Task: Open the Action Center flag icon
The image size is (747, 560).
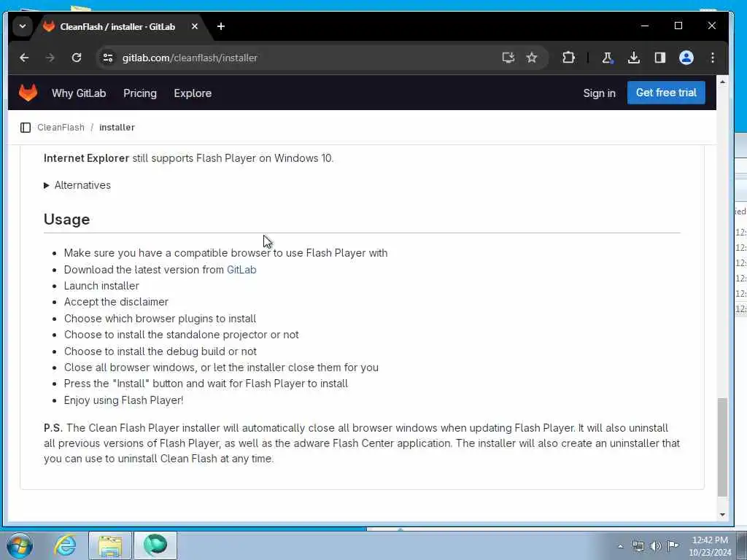Action: 673,545
